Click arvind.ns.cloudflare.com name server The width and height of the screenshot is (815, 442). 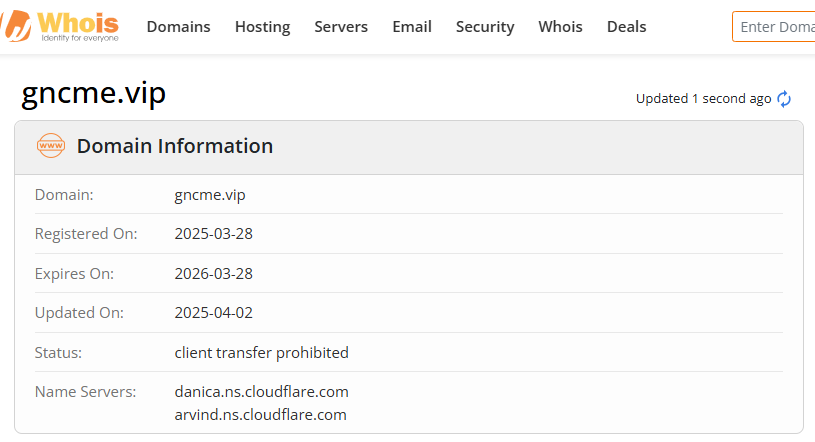(260, 414)
